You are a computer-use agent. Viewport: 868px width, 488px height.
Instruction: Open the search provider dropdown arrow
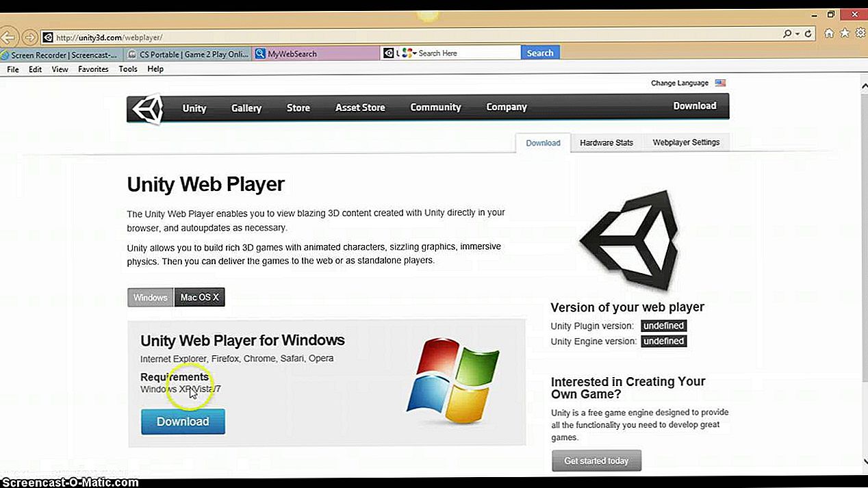tap(413, 53)
